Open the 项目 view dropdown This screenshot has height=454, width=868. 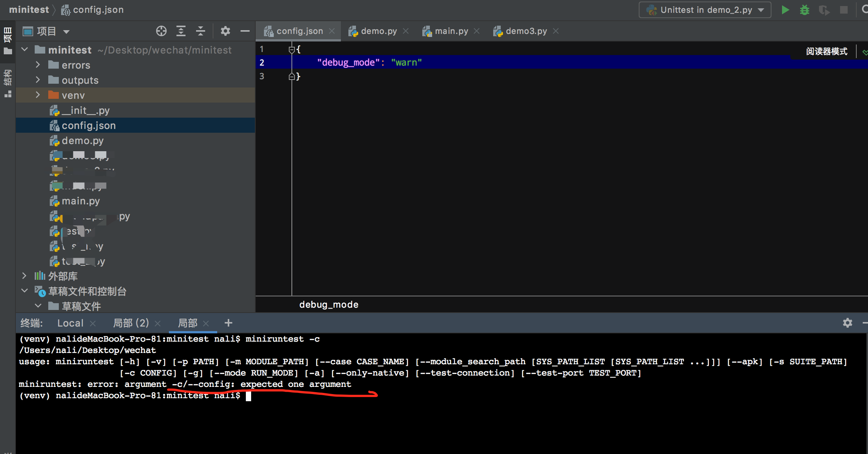pyautogui.click(x=66, y=32)
